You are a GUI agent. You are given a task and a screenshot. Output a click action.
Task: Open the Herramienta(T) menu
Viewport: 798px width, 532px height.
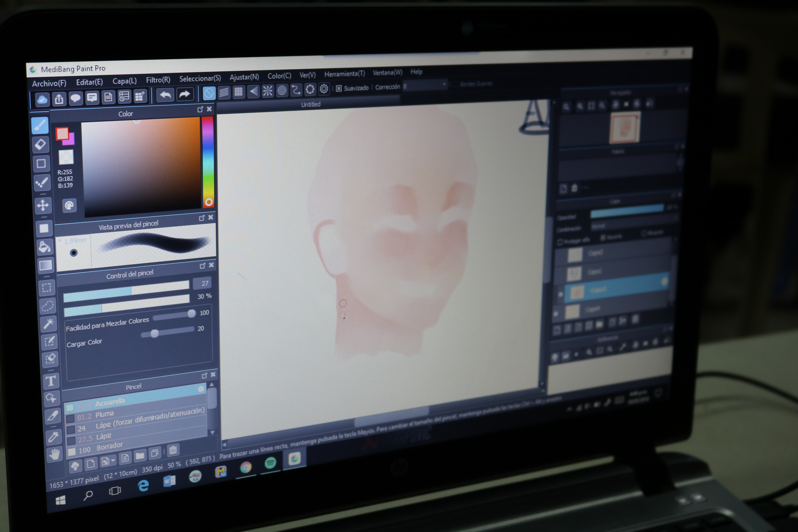coord(345,74)
